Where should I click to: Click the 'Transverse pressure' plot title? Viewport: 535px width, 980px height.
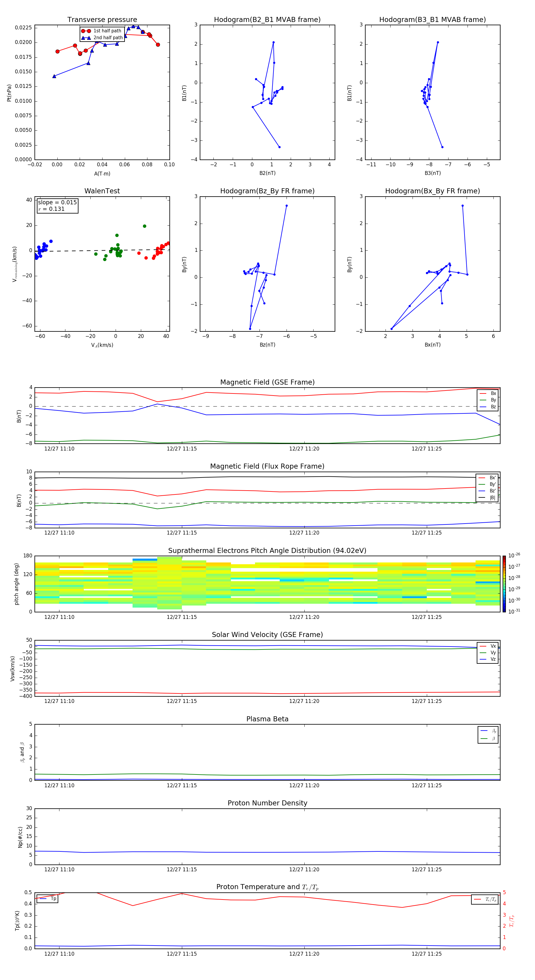click(102, 20)
